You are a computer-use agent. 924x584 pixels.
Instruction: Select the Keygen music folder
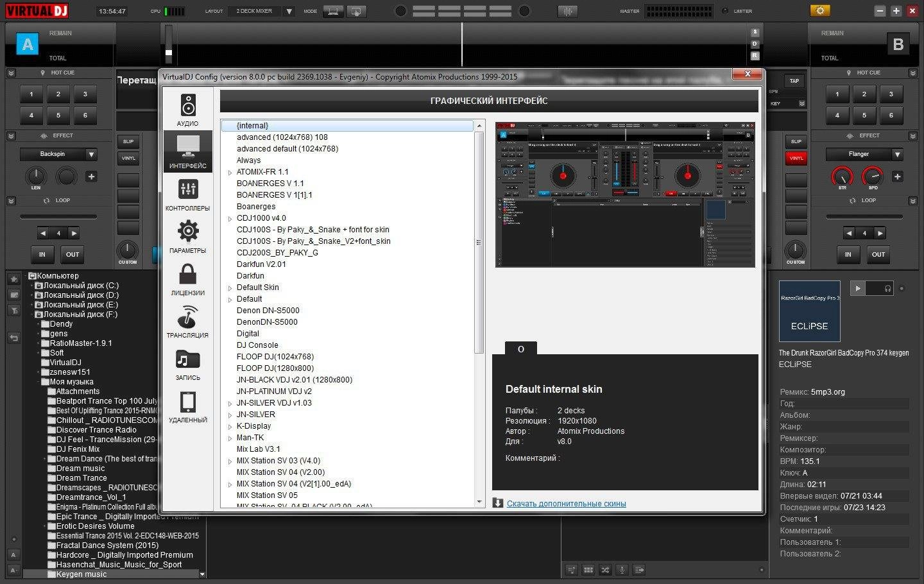pos(81,574)
